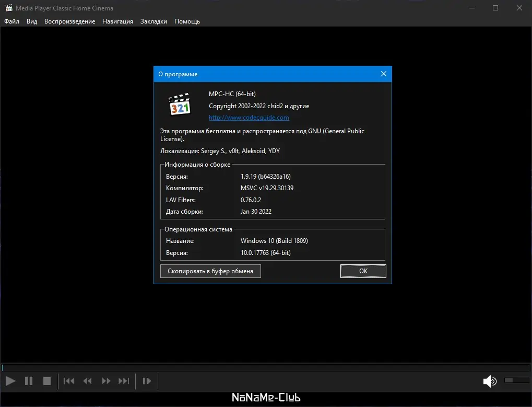Skip to the next file icon
Screen dimensions: 532x407
point(124,381)
